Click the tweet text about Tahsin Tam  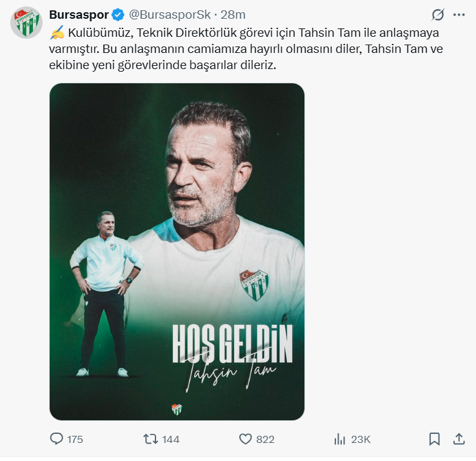click(x=245, y=48)
